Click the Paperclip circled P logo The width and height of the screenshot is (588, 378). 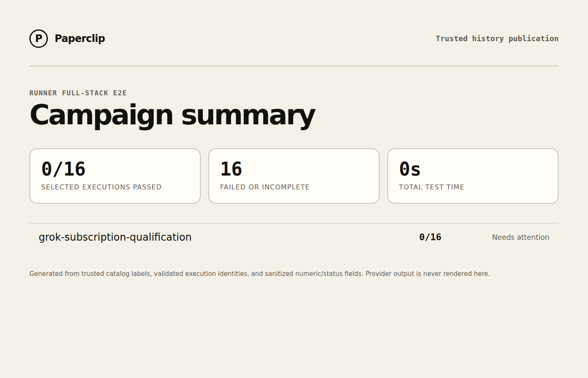[x=39, y=39]
